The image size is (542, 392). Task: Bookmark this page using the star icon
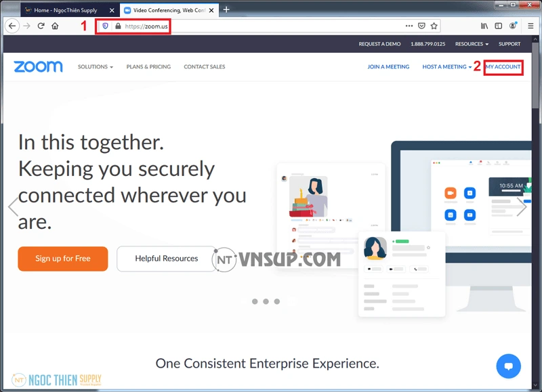tap(434, 26)
